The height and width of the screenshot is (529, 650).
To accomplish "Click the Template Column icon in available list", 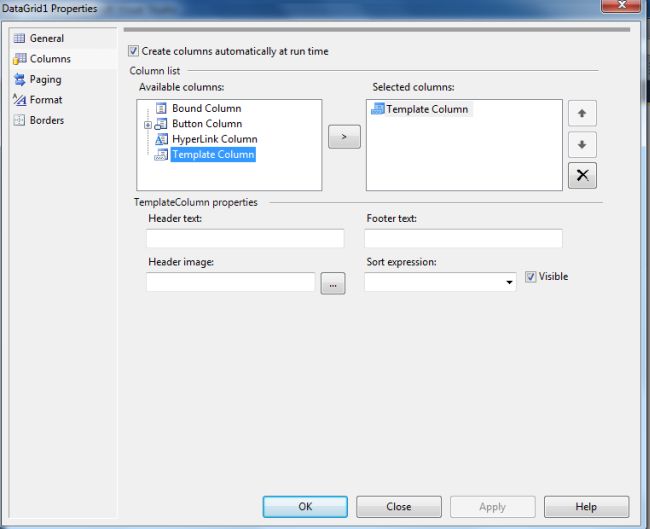I will (x=161, y=154).
